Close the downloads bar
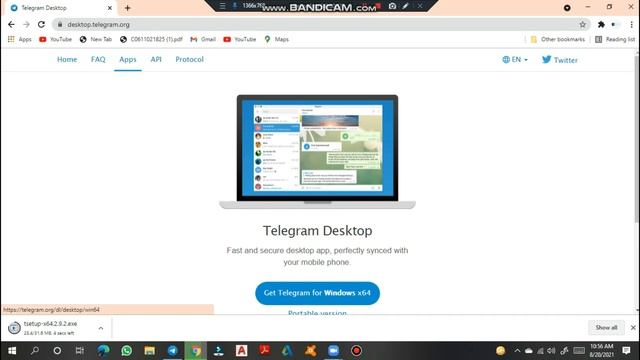The height and width of the screenshot is (360, 640). (x=633, y=328)
